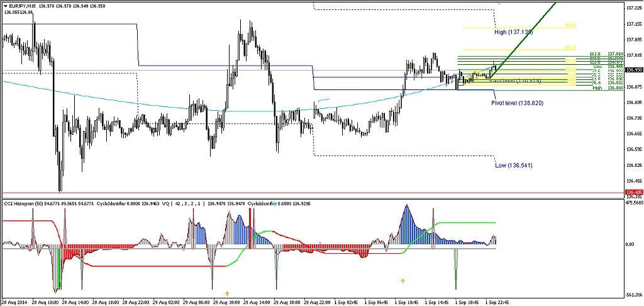Click the 136.665 price axis value
Screen dimensions: 644x306
[634, 134]
